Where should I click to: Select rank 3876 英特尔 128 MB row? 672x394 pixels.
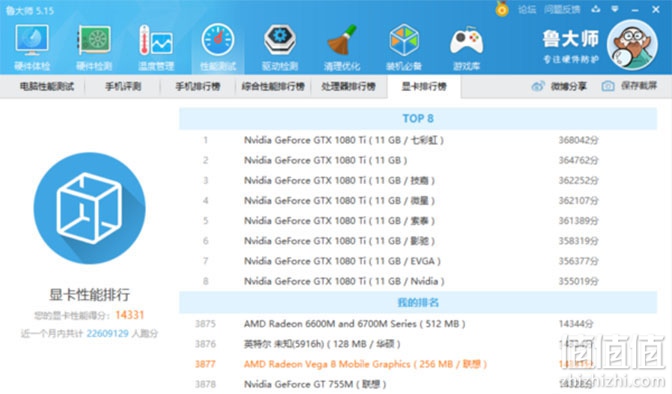coord(418,344)
